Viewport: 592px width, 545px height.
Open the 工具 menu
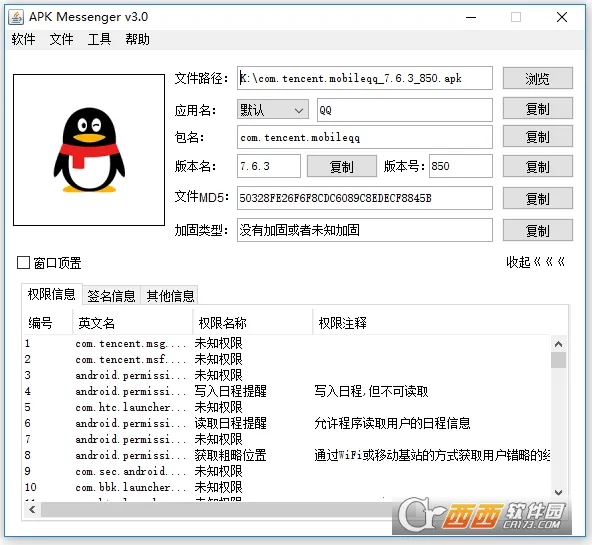[x=99, y=39]
